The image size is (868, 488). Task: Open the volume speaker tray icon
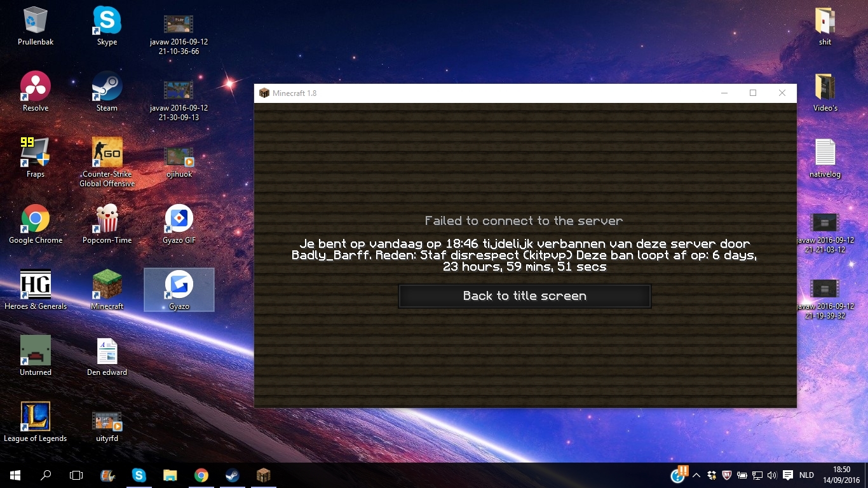click(x=772, y=475)
